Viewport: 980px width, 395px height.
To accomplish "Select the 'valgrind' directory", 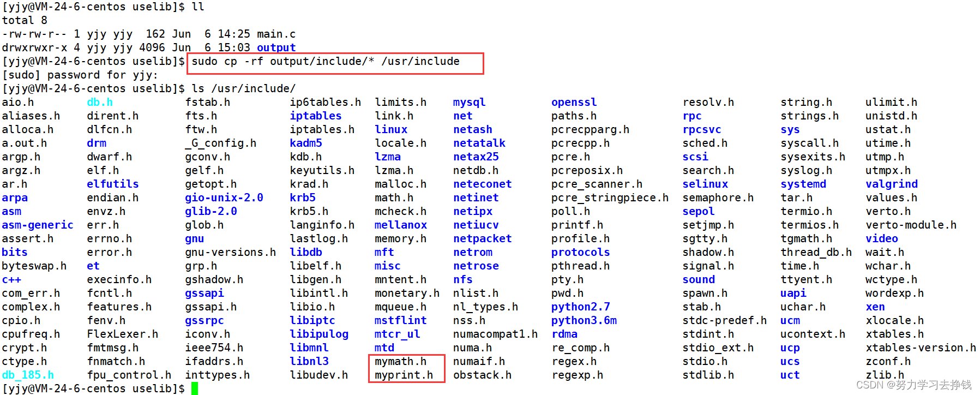I will tap(891, 184).
